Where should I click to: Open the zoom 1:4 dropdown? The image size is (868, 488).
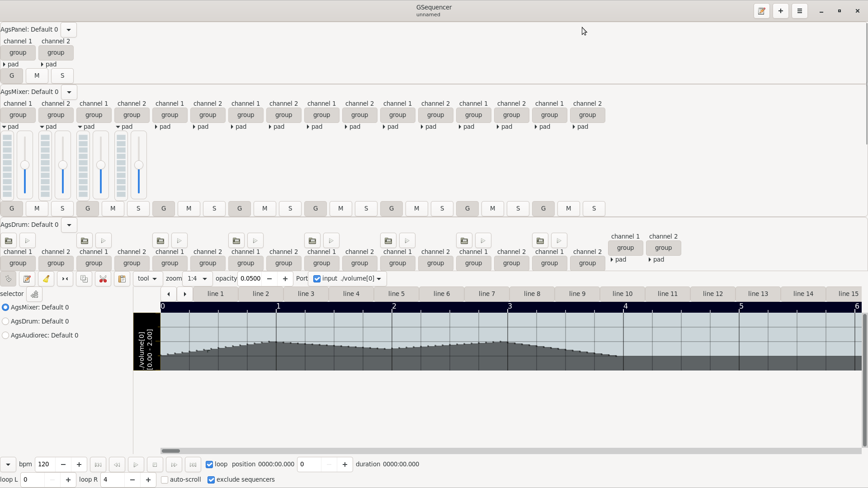198,279
